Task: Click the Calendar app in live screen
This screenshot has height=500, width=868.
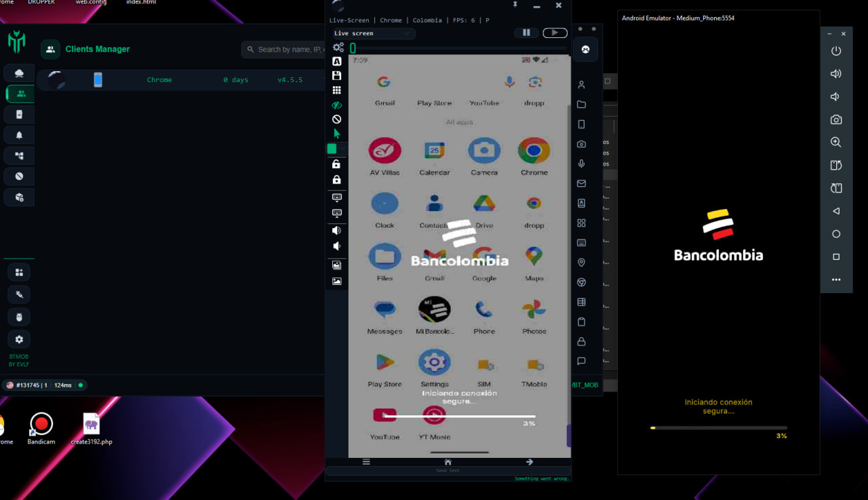Action: 435,156
